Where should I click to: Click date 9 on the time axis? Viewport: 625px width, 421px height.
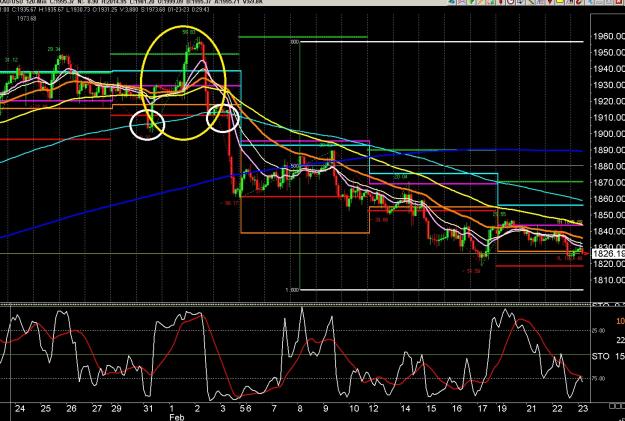click(326, 408)
